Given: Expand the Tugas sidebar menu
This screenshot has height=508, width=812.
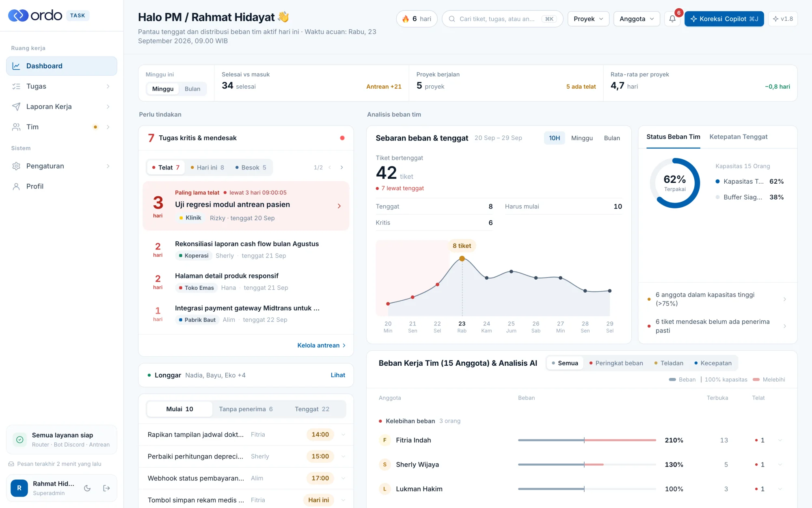Looking at the screenshot, I should pyautogui.click(x=108, y=86).
